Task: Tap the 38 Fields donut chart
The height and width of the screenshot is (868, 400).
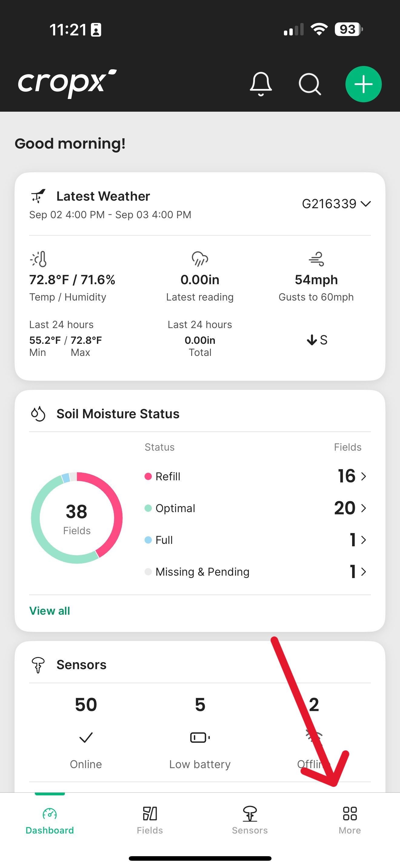Action: coord(77,518)
